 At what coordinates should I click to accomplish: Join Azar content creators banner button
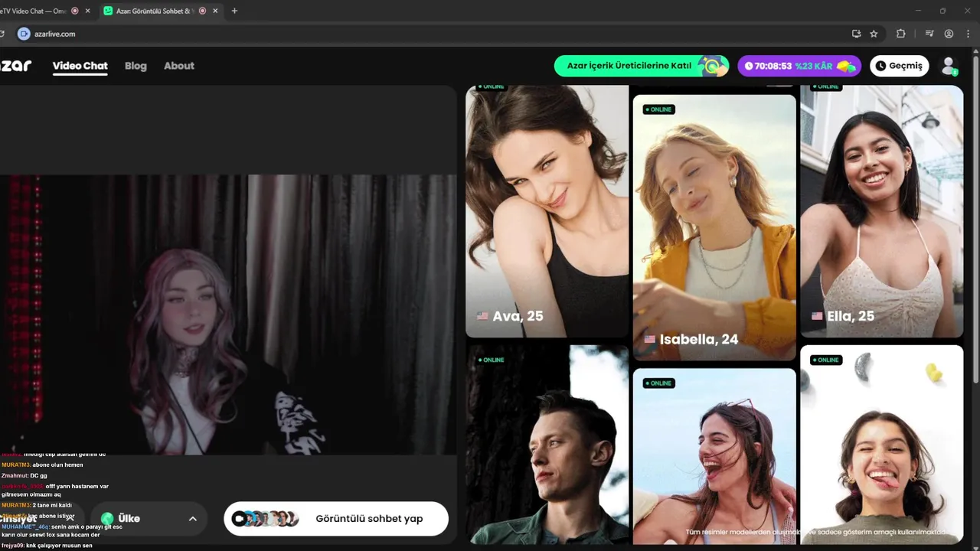tap(642, 66)
